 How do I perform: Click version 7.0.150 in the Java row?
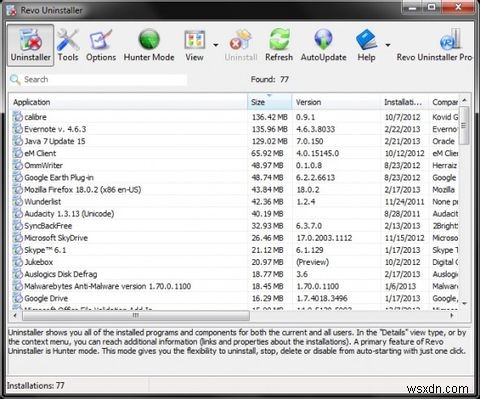point(310,141)
